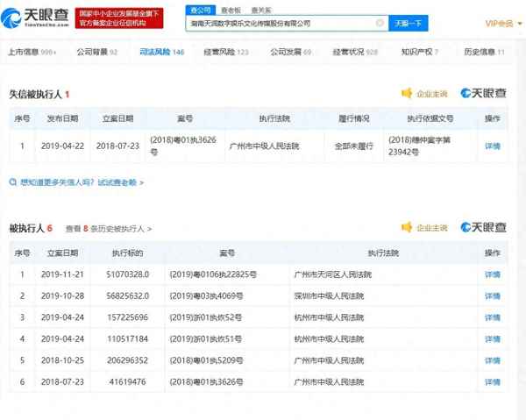Open the 司法风险 146 section tab

(x=161, y=52)
